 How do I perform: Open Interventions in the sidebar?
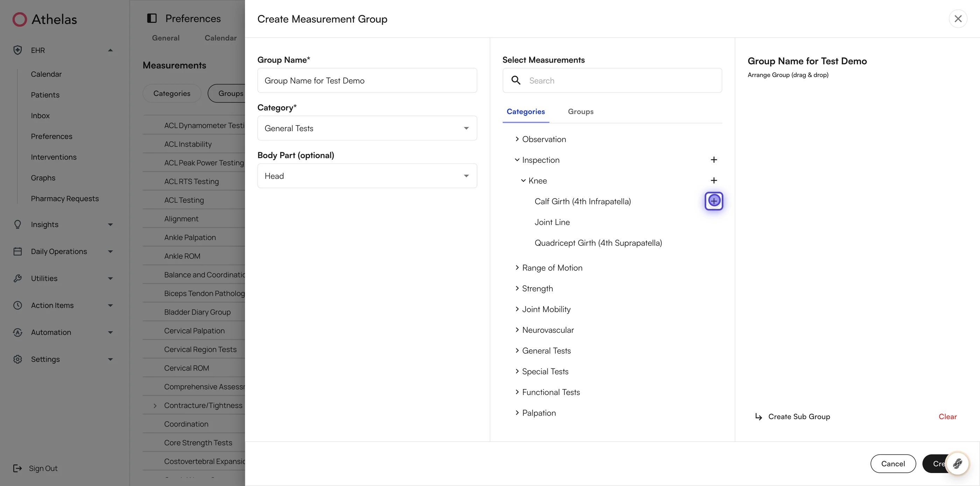tap(54, 157)
